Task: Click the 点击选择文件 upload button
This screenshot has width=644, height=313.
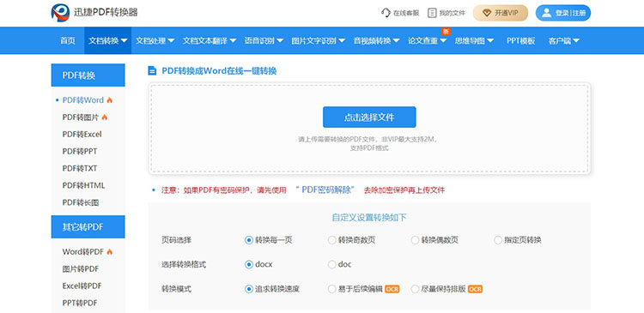Action: (369, 117)
